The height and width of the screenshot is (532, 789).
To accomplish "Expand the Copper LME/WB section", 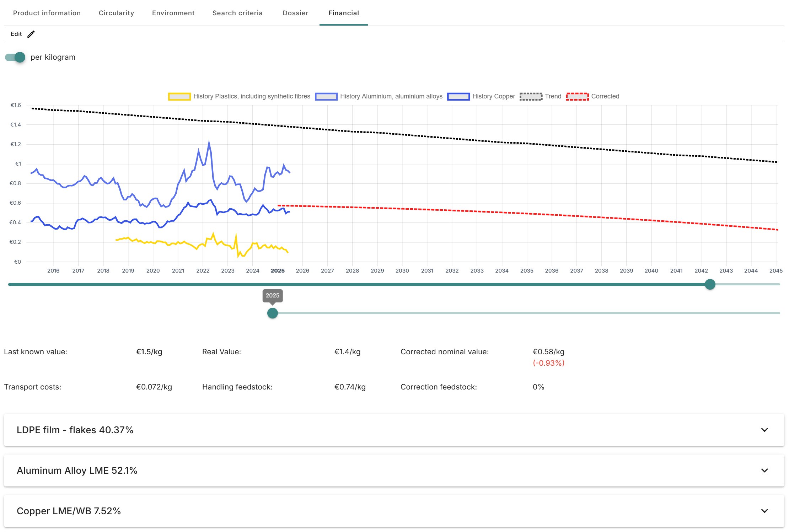I will coord(394,511).
